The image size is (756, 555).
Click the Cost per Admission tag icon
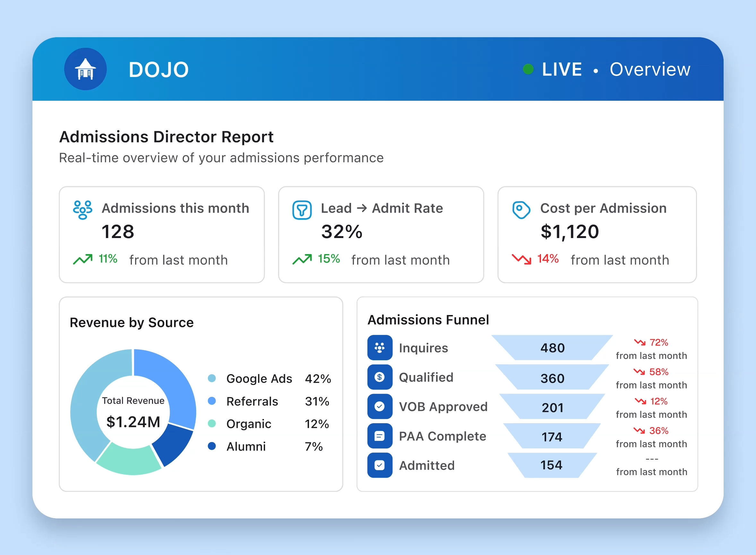coord(521,210)
